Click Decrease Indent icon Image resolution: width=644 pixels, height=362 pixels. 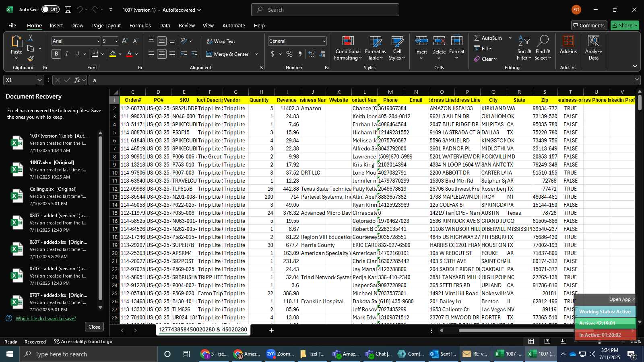coord(184,54)
